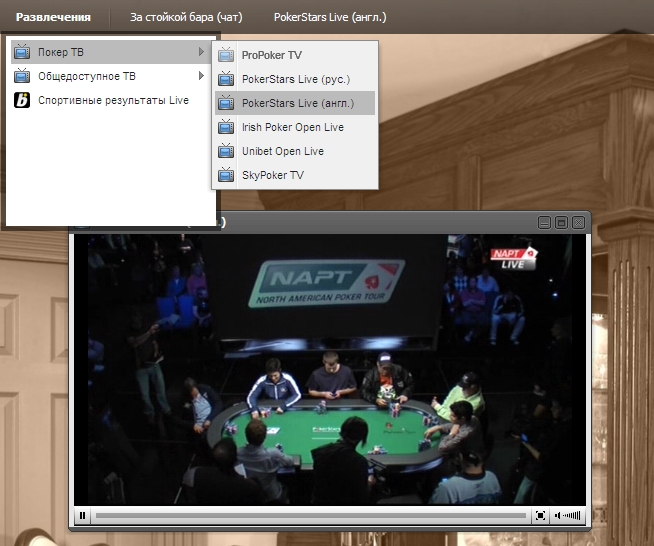Image resolution: width=654 pixels, height=546 pixels.
Task: Choose Irish Poker Open Live channel
Action: pyautogui.click(x=295, y=127)
